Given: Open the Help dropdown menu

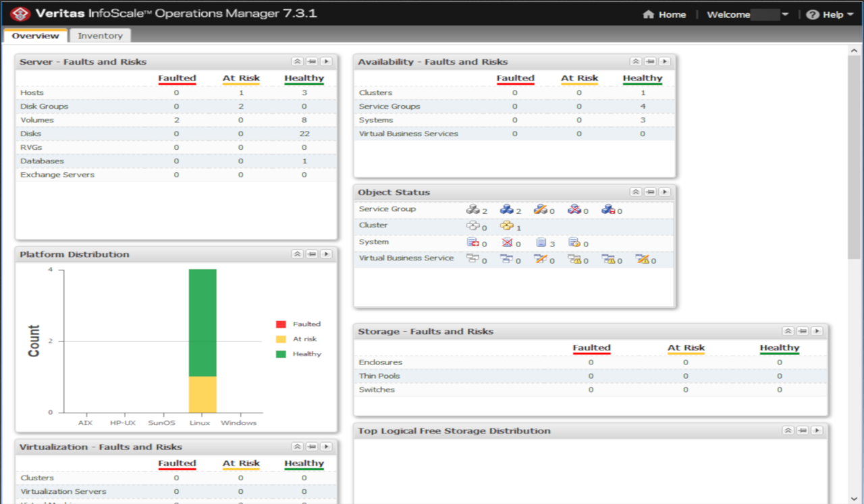Looking at the screenshot, I should coord(830,14).
